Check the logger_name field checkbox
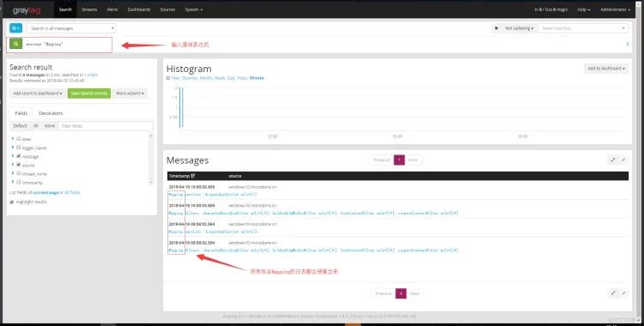This screenshot has height=326, width=644. 19,148
